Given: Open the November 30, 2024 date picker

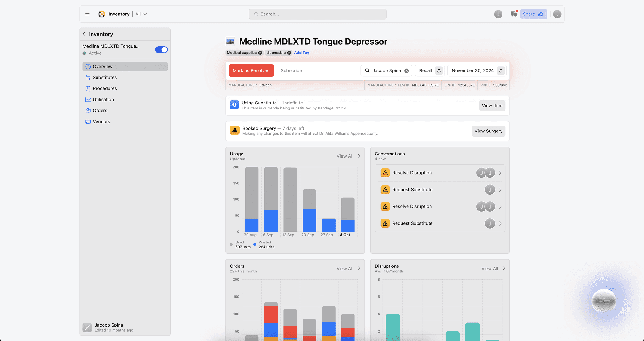Looking at the screenshot, I should click(x=477, y=71).
